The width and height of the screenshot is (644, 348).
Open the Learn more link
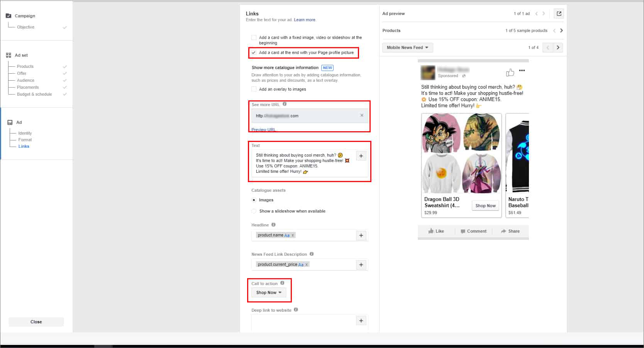coord(304,20)
